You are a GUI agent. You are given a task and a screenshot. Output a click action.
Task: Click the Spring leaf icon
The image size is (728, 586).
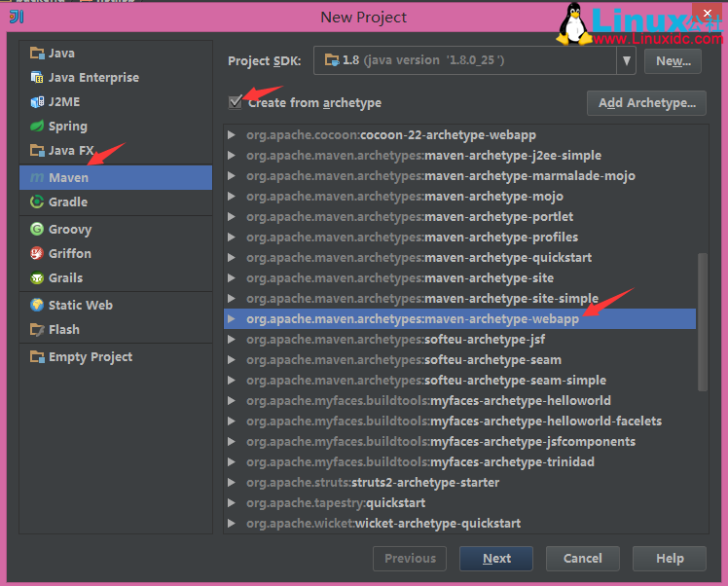point(37,126)
